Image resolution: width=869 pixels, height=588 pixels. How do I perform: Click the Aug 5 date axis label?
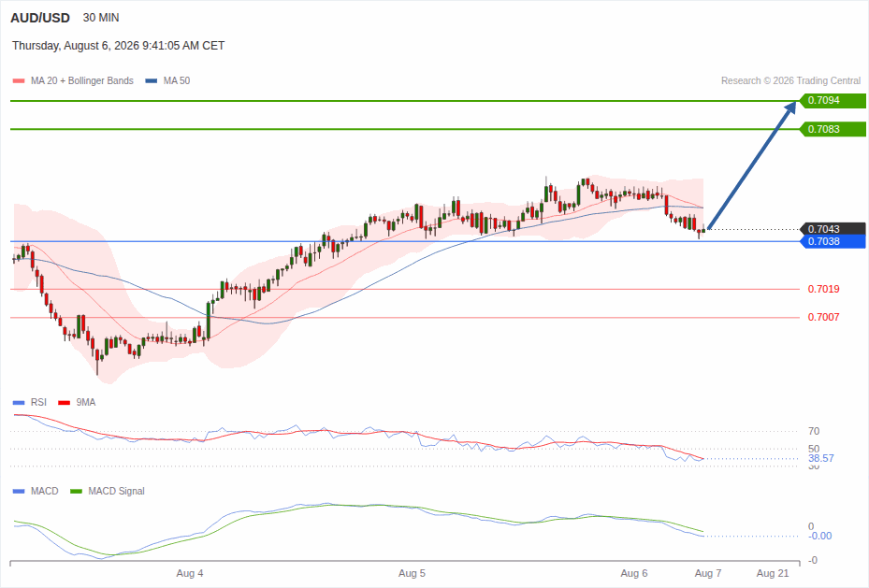(x=412, y=574)
